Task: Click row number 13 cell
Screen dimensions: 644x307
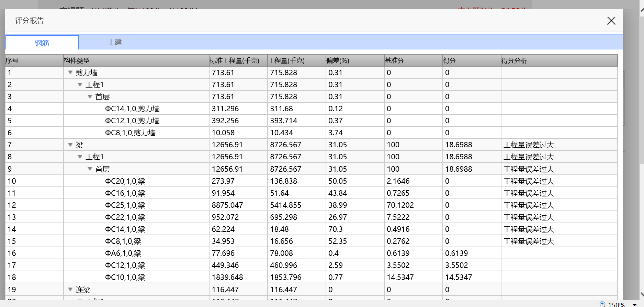Action: (34, 217)
